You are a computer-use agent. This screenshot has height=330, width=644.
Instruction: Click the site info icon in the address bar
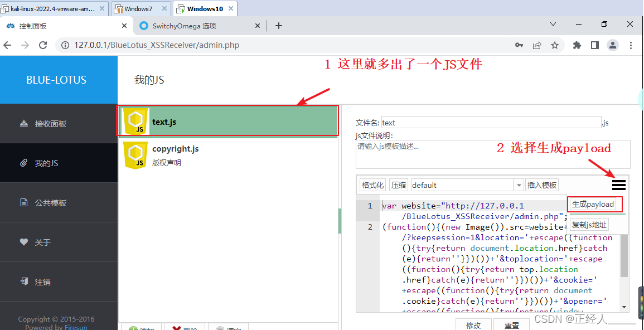(x=65, y=45)
